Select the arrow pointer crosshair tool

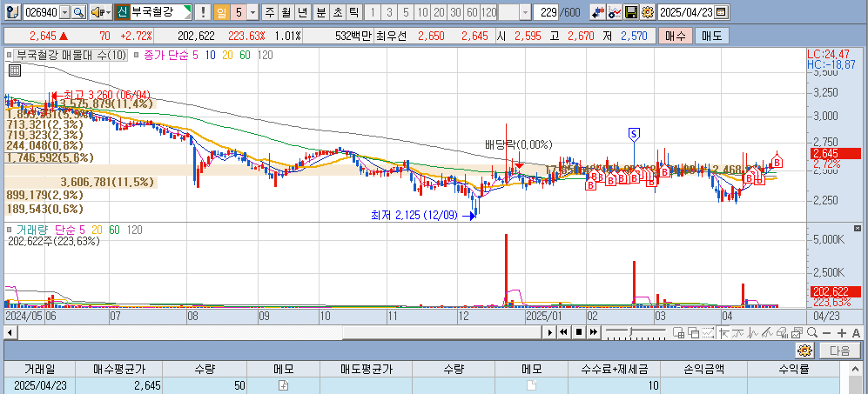coord(724,332)
